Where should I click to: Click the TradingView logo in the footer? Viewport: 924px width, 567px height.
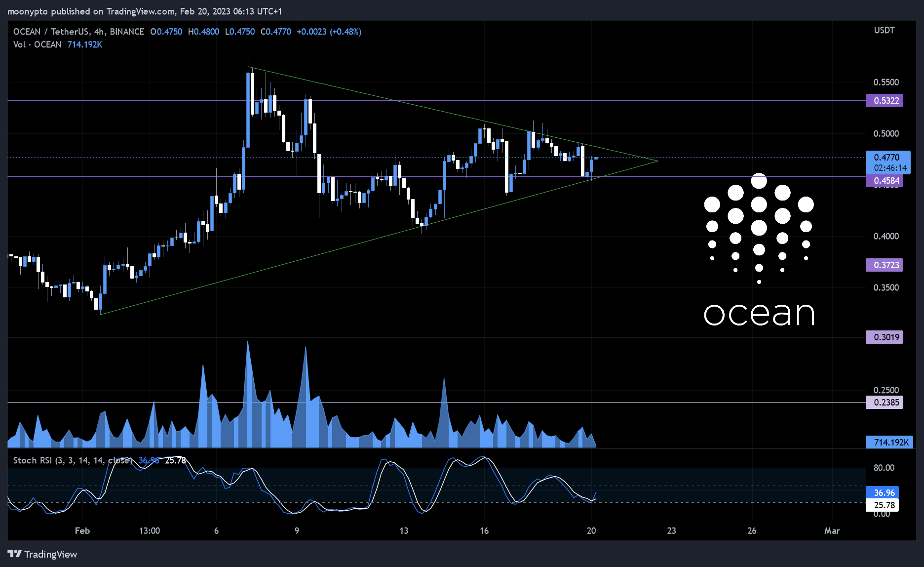(x=42, y=554)
